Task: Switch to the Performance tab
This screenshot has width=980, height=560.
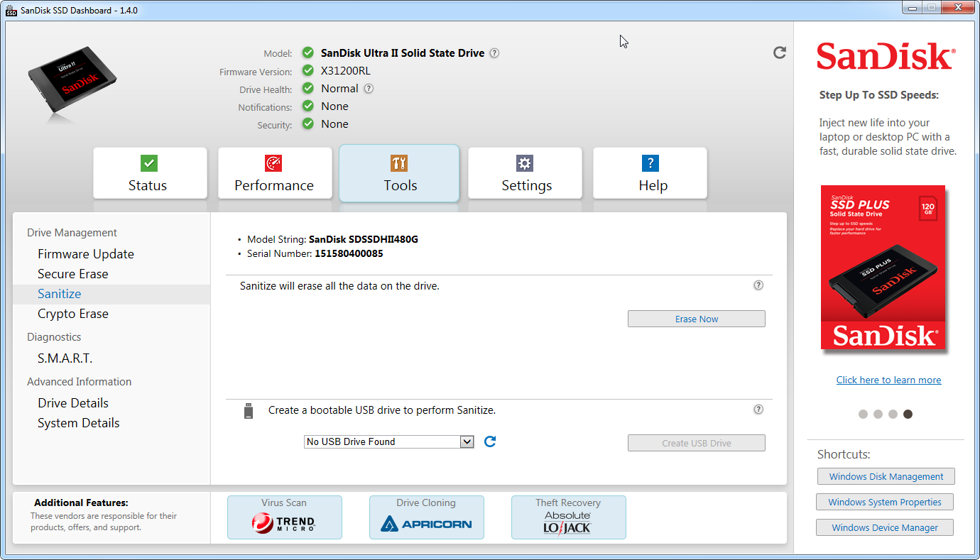Action: (x=275, y=173)
